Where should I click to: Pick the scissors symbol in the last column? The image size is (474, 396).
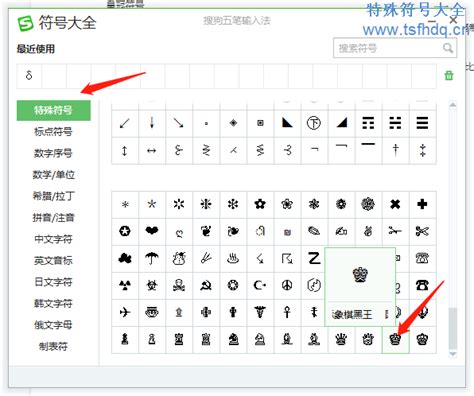click(x=422, y=231)
